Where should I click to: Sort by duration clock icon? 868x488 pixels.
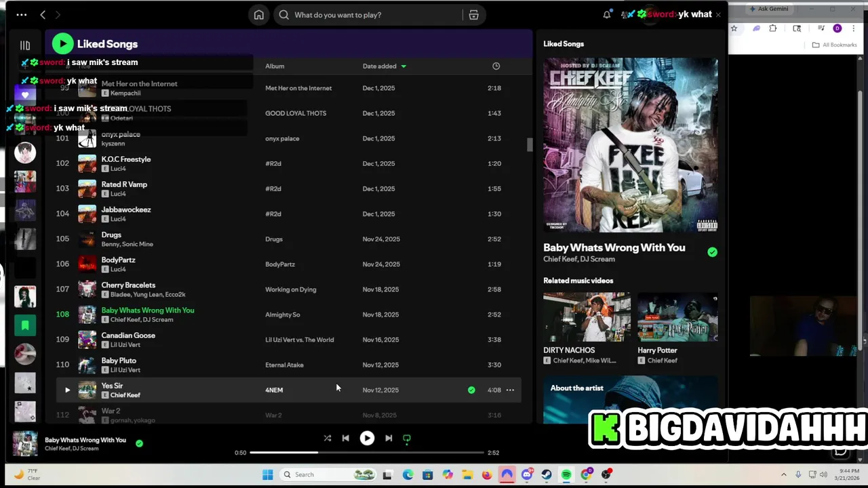(x=496, y=66)
